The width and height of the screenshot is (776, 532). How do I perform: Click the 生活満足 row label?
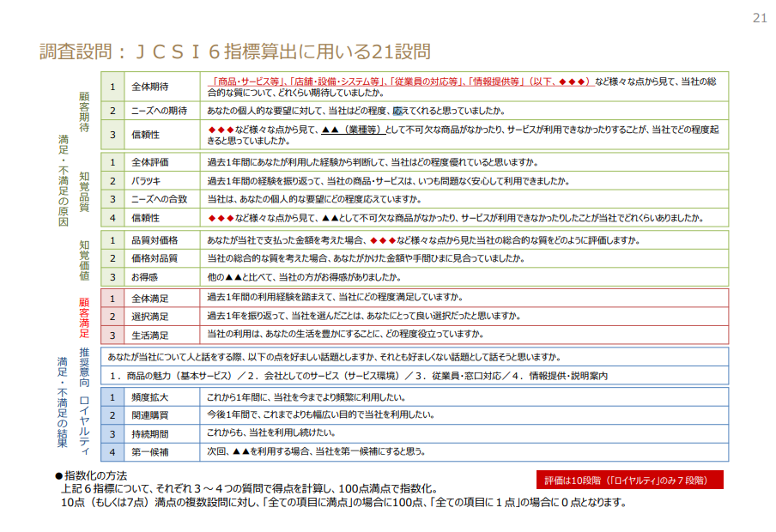point(149,335)
